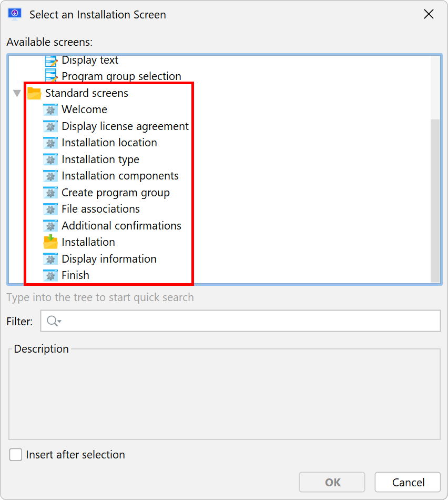Select the Display text form icon

(51, 61)
